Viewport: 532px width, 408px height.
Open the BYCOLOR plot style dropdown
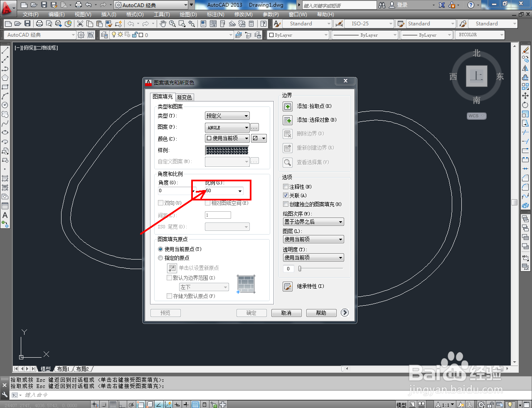(x=480, y=35)
